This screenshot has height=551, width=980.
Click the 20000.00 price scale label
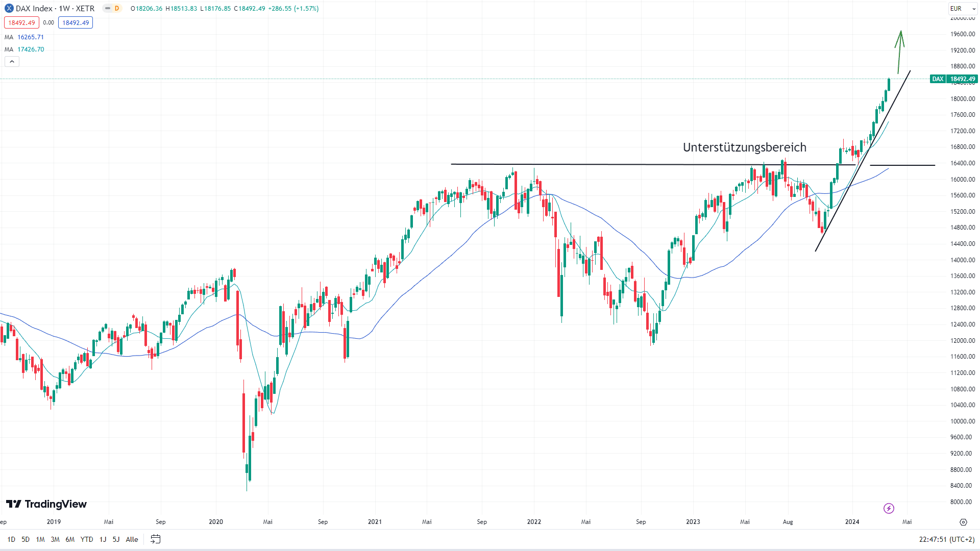coord(963,18)
